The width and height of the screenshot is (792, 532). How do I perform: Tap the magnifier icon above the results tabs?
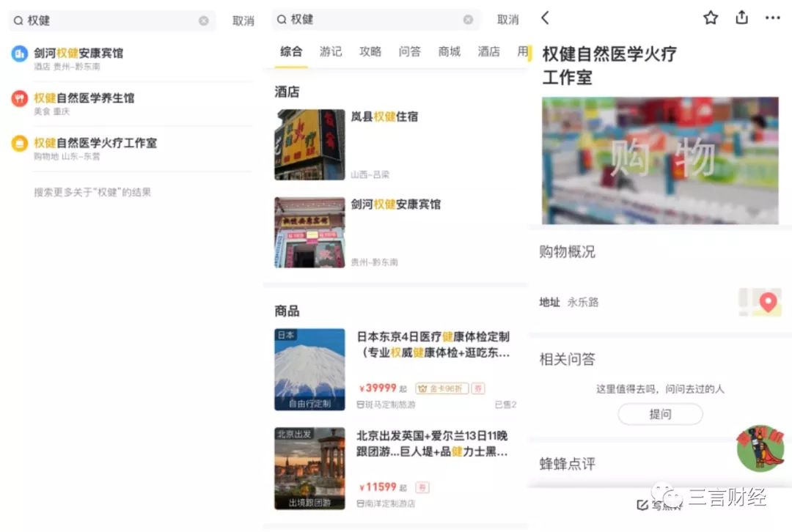click(282, 20)
